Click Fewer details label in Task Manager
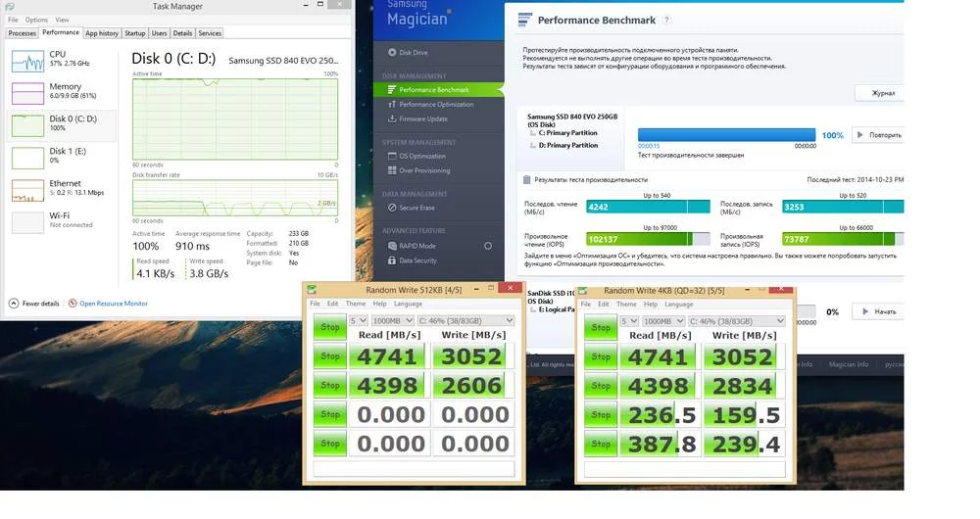This screenshot has width=980, height=519. tap(40, 304)
